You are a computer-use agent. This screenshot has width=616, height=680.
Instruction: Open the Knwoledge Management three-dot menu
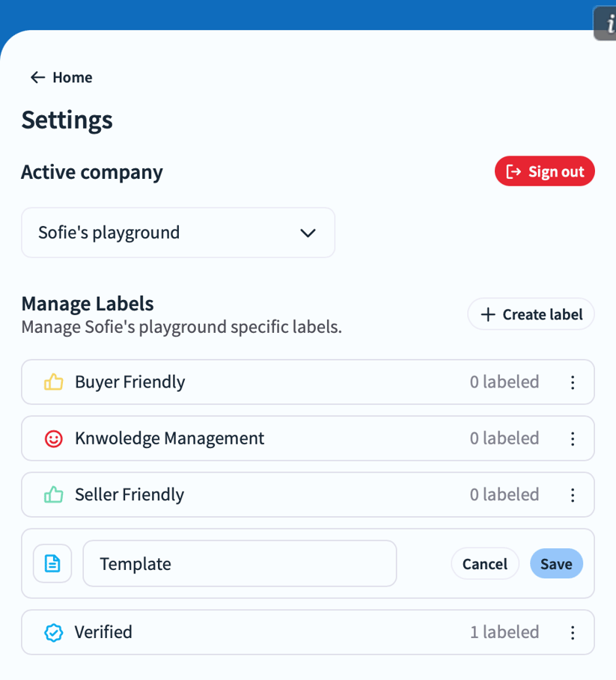tap(573, 438)
